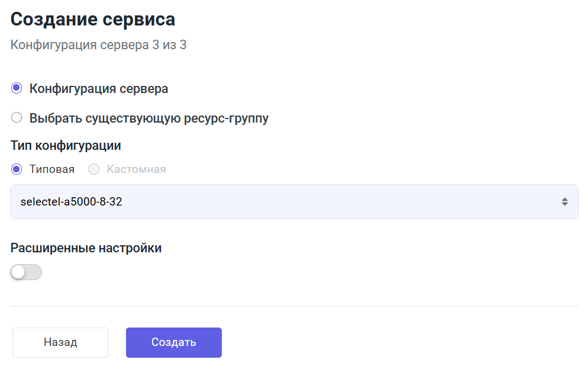Enable the 'Расширенные настройки' switch
Image resolution: width=588 pixels, height=369 pixels.
[26, 272]
